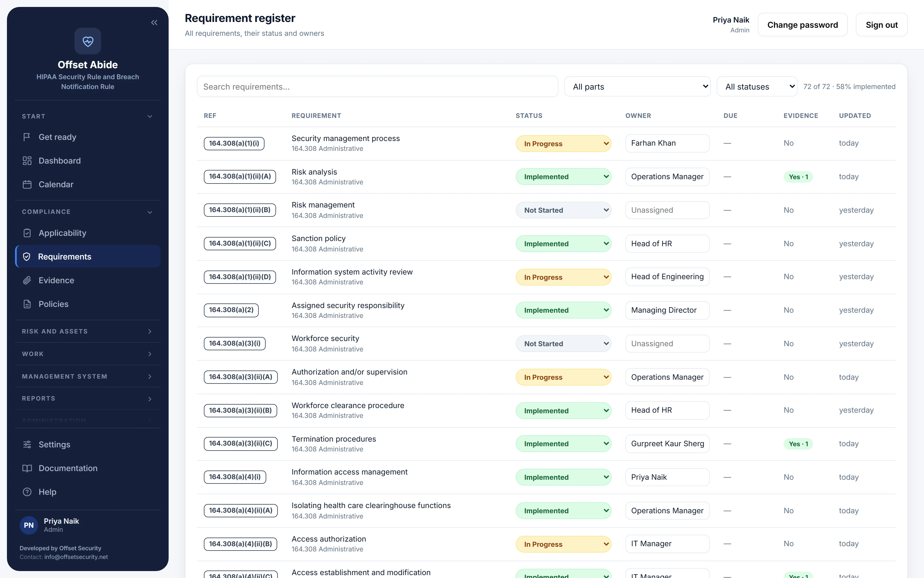Click the Unassigned owner field for Risk management
924x578 pixels.
(667, 210)
